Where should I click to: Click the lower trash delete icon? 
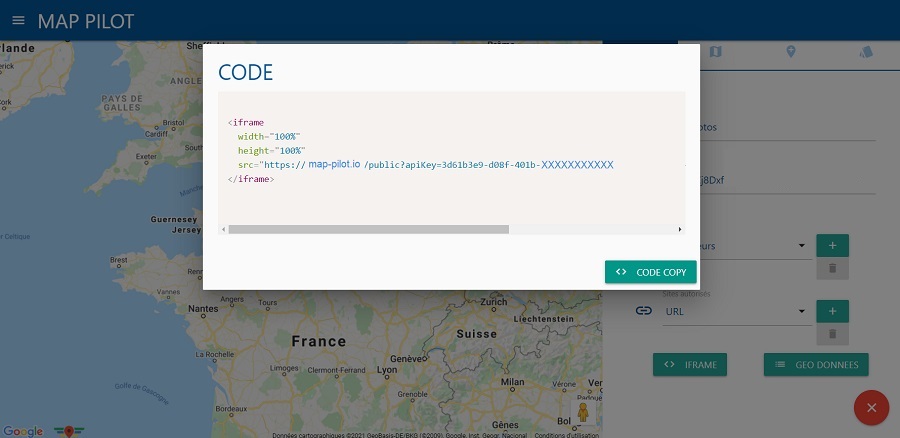pyautogui.click(x=832, y=334)
